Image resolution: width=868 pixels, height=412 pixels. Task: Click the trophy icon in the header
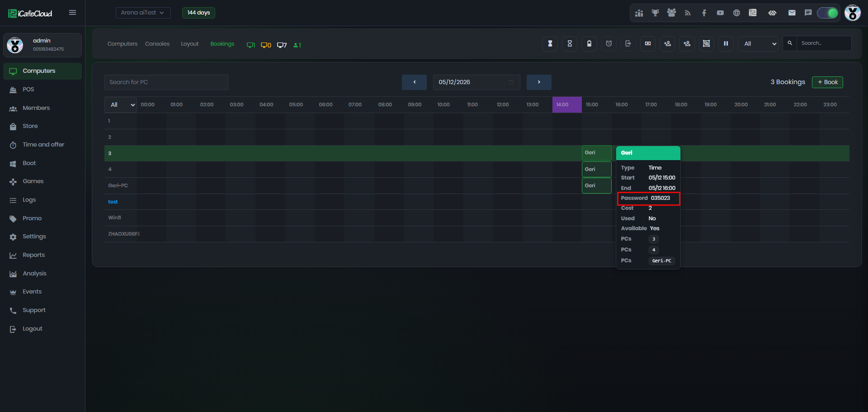tap(655, 13)
